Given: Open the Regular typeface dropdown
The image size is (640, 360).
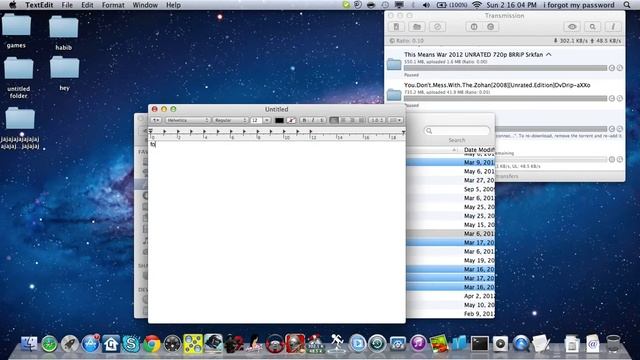Looking at the screenshot, I should (x=230, y=120).
